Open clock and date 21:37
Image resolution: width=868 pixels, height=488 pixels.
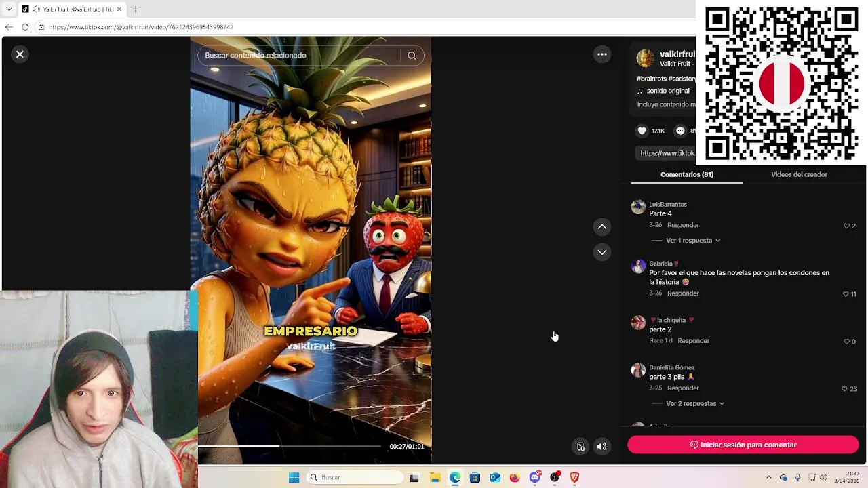(848, 477)
